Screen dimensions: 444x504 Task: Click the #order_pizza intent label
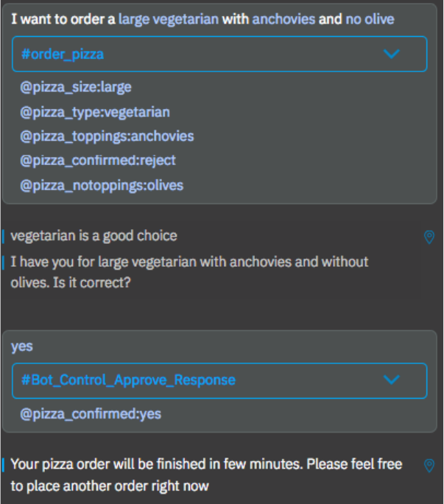pos(62,55)
